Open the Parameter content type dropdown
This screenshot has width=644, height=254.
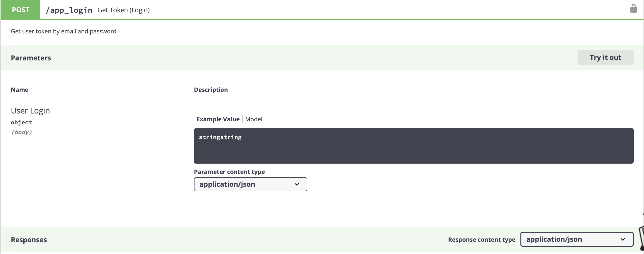click(250, 184)
